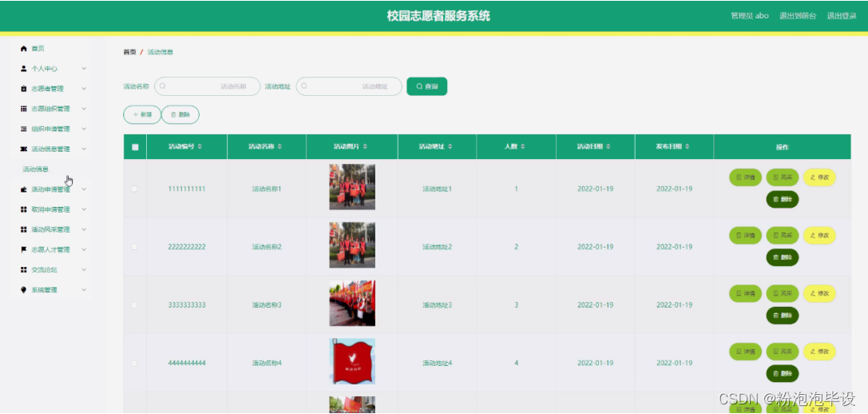The image size is (868, 414).
Task: Click the person icon beside 个人中心
Action: point(23,69)
